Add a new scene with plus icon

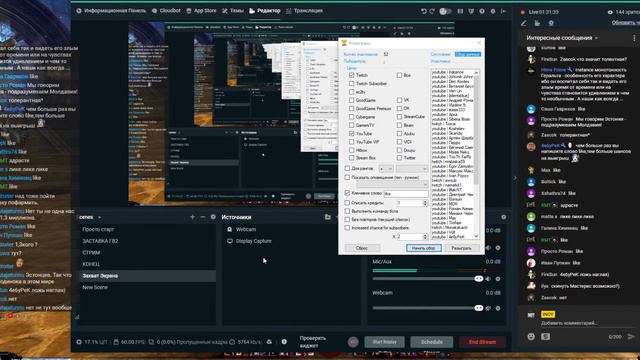[x=192, y=217]
